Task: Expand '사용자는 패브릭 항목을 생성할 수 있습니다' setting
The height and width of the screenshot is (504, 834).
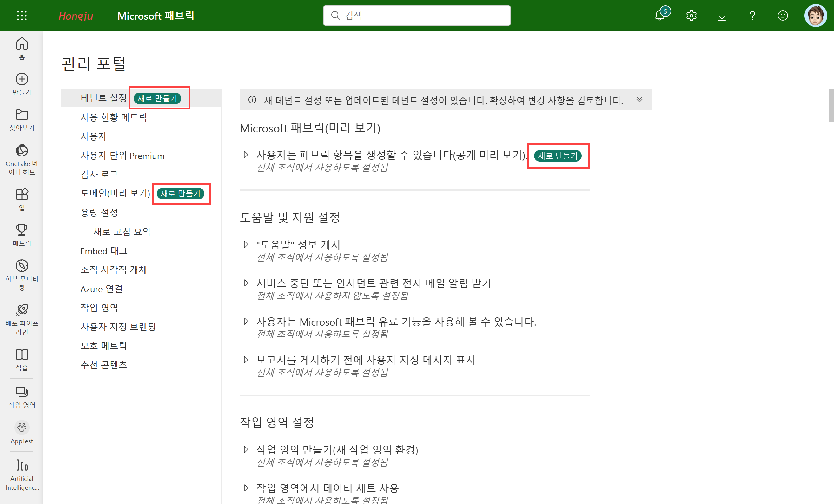Action: 246,155
